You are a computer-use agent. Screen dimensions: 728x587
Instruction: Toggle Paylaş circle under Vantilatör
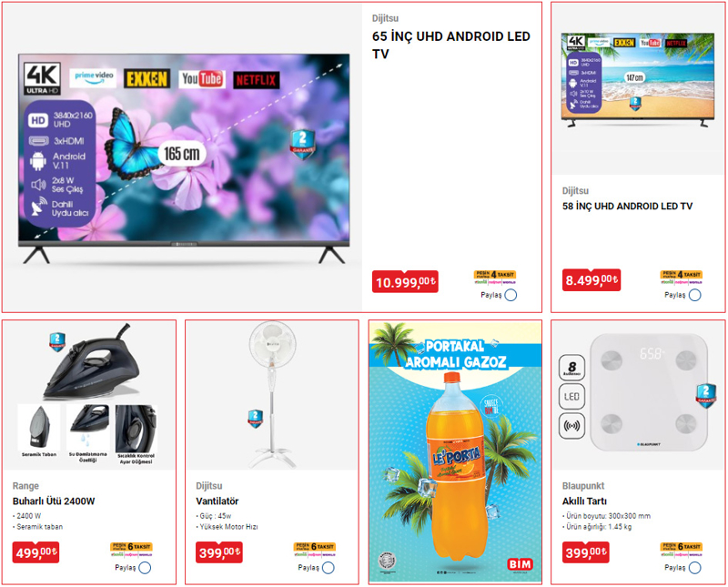[329, 568]
